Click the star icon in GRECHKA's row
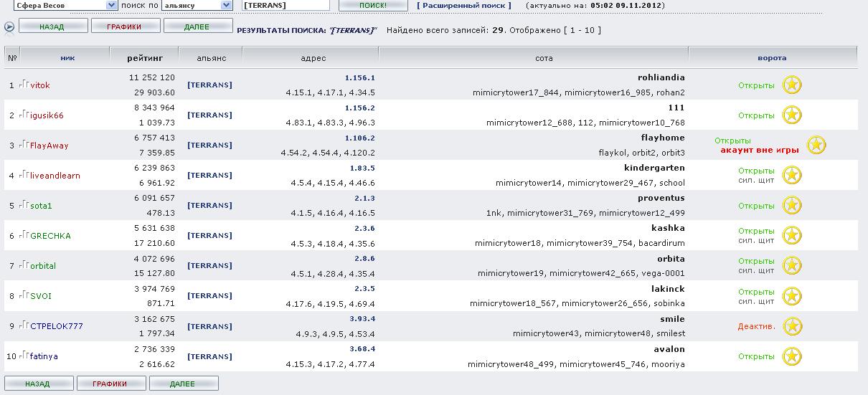The image size is (868, 395). pos(791,236)
